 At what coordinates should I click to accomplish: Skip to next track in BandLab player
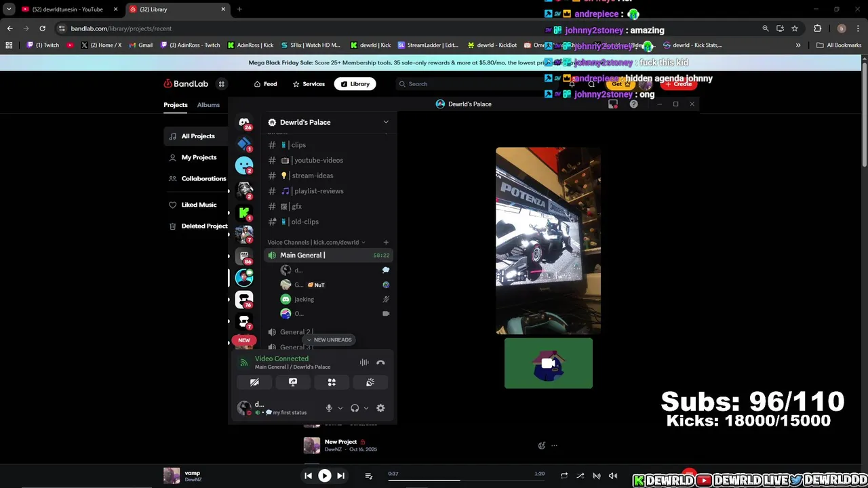click(x=341, y=476)
